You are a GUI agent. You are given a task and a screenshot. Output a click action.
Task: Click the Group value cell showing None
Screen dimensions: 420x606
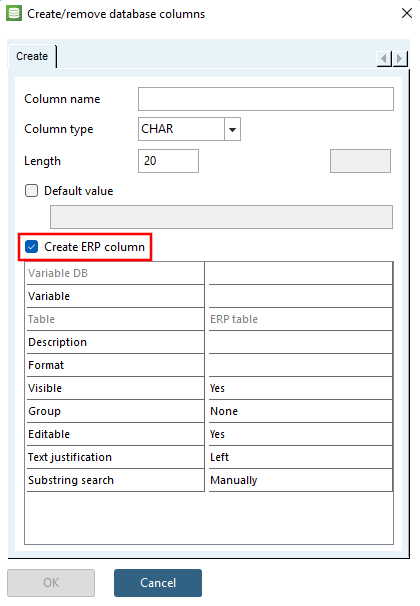pos(301,411)
